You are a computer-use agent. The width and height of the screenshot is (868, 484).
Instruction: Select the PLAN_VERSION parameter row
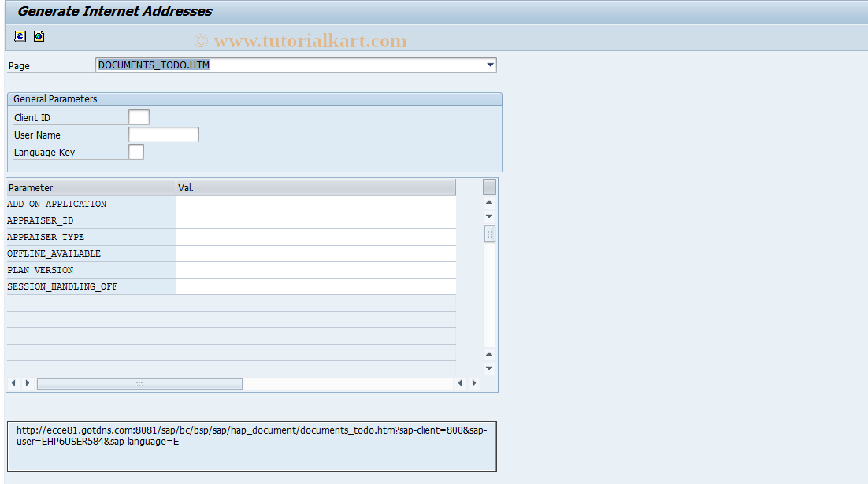[x=91, y=271]
